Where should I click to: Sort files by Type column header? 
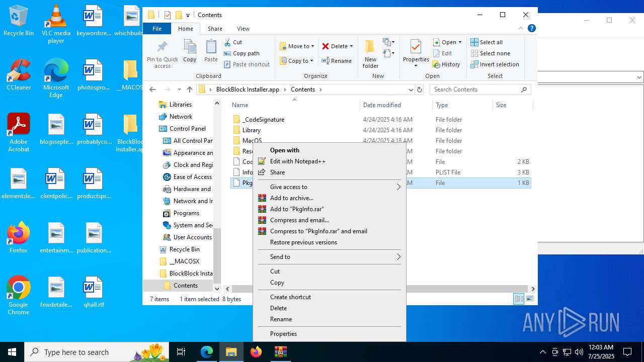(x=462, y=105)
